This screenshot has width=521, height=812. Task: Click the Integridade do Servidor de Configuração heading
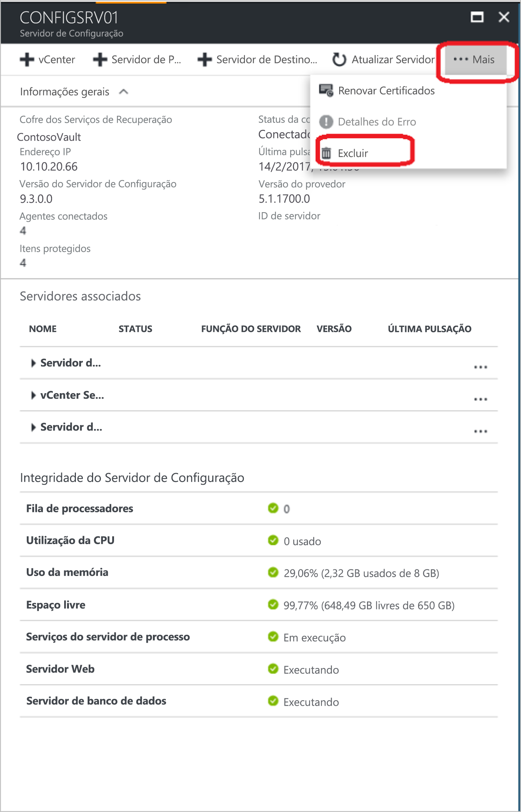[x=132, y=478]
